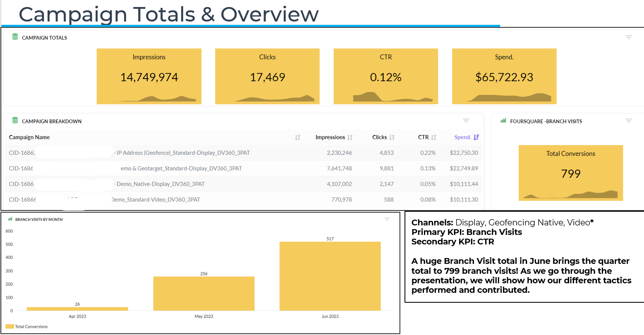Click the 9,881 clicks cell

click(387, 168)
